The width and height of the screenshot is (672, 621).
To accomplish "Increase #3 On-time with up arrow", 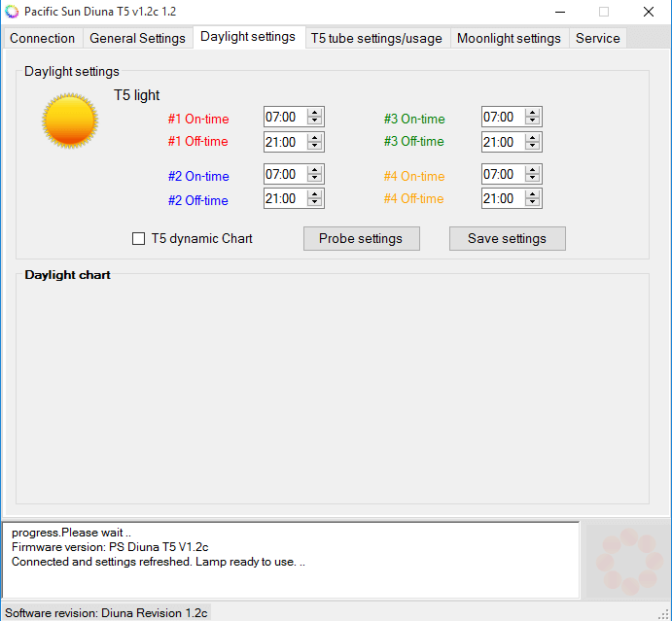I will click(532, 112).
